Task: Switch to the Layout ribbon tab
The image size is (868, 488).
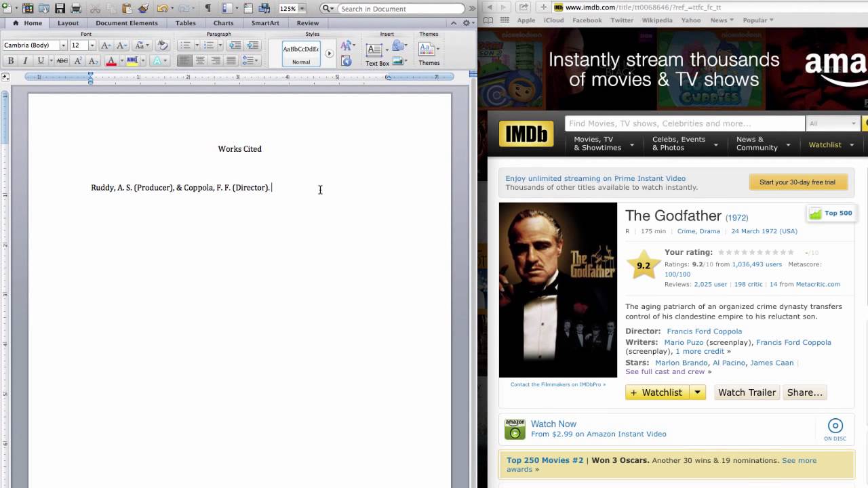Action: [68, 23]
